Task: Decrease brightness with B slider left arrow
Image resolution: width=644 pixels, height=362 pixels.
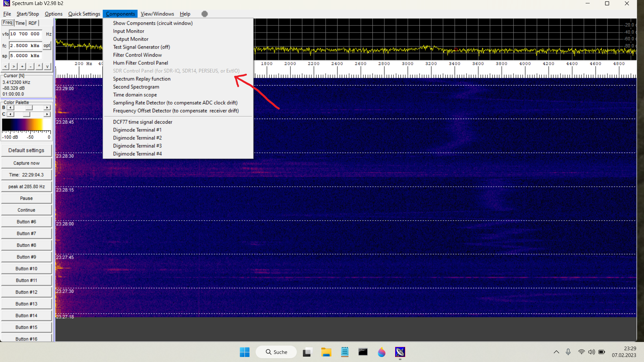Action: point(10,108)
